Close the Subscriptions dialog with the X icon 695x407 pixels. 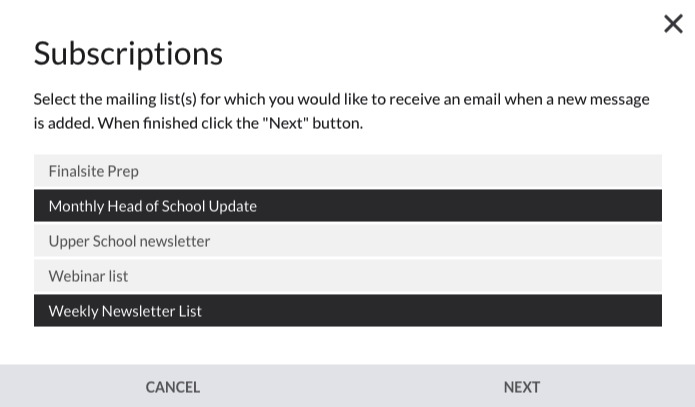[x=673, y=23]
